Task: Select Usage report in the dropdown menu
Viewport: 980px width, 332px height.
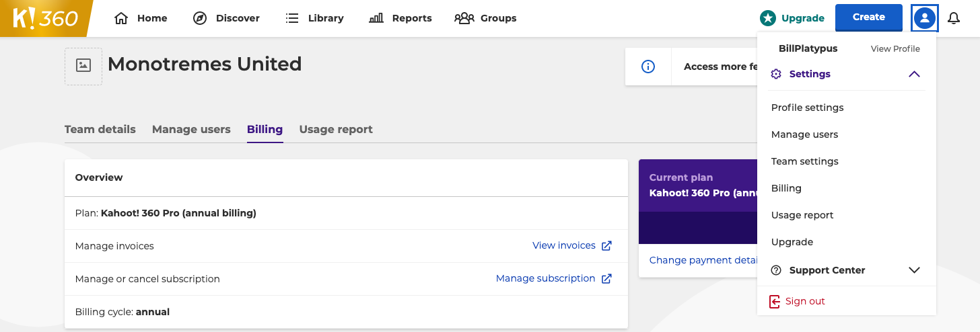Action: (802, 215)
